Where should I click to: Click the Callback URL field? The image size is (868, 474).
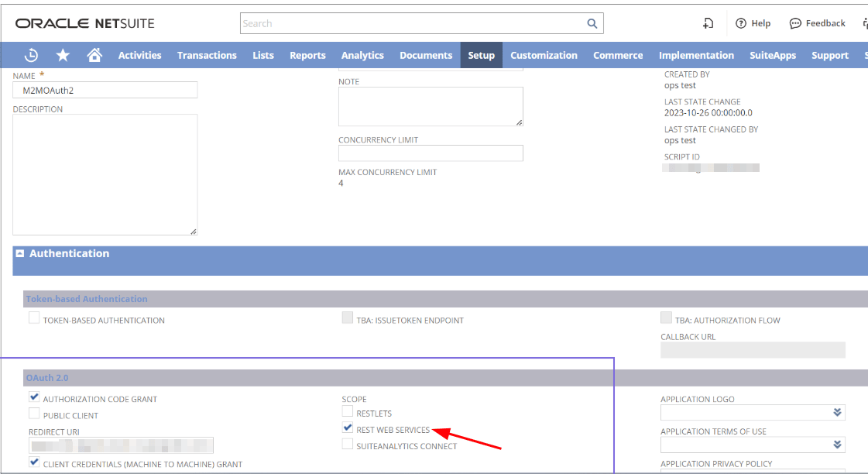[x=753, y=350]
